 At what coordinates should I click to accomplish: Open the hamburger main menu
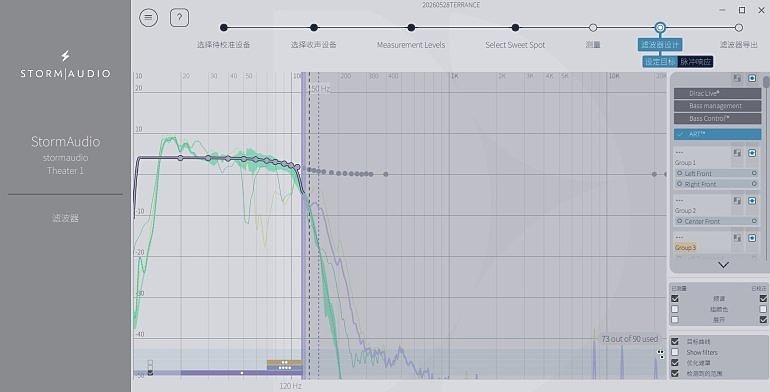(148, 18)
